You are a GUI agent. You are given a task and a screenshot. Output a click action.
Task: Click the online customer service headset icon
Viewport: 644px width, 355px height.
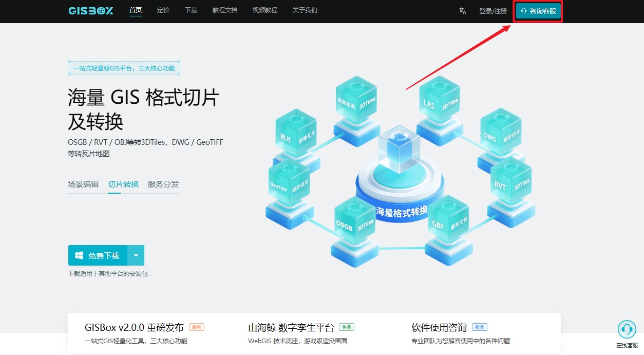click(627, 329)
